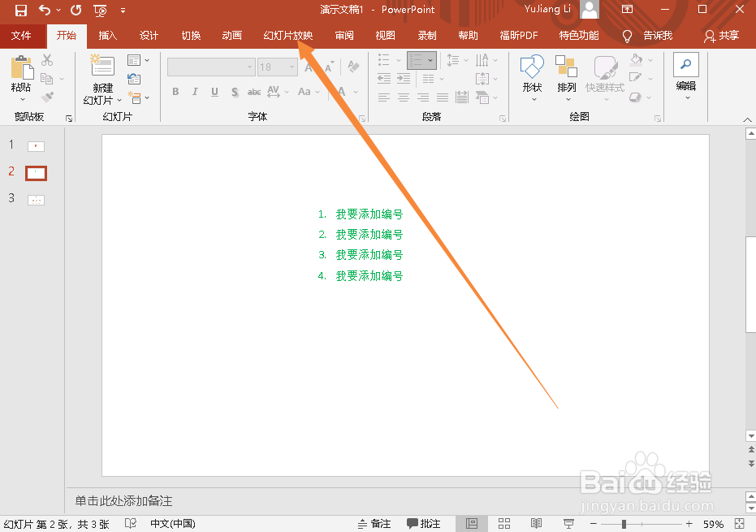This screenshot has width=756, height=532.
Task: Align text left in paragraph group
Action: 384,97
